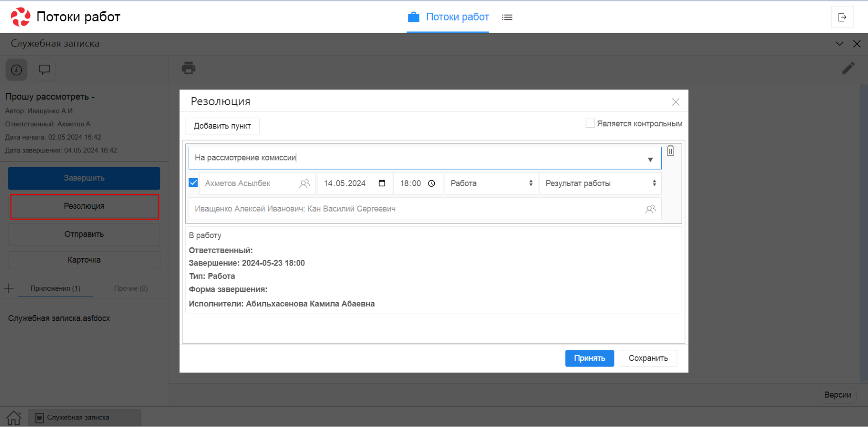
Task: Open the Работа type dropdown
Action: [491, 183]
